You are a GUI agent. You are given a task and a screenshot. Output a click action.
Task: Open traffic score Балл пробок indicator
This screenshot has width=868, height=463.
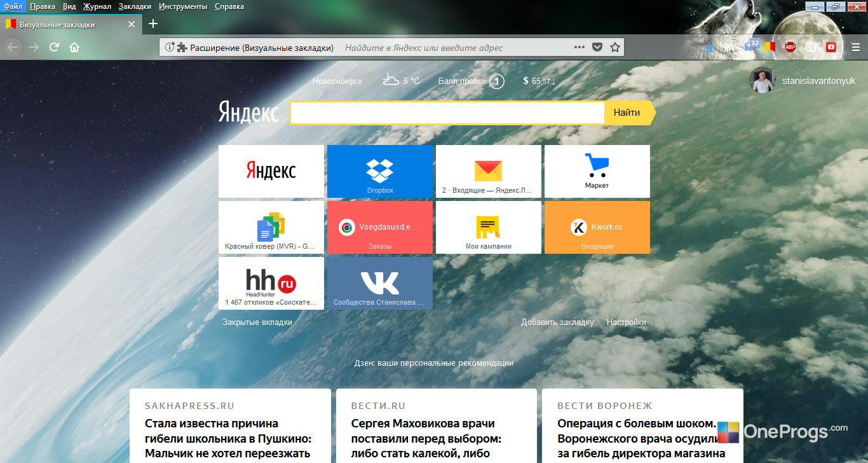(x=471, y=81)
